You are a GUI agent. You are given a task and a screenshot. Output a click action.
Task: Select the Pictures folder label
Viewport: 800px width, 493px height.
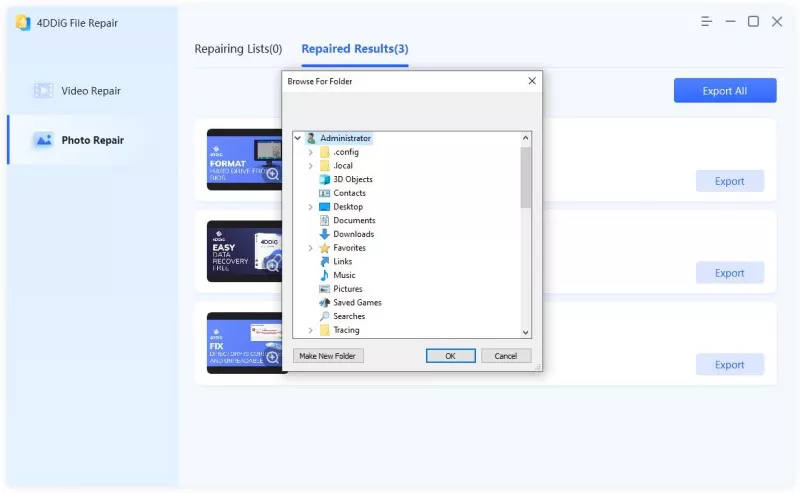point(347,289)
